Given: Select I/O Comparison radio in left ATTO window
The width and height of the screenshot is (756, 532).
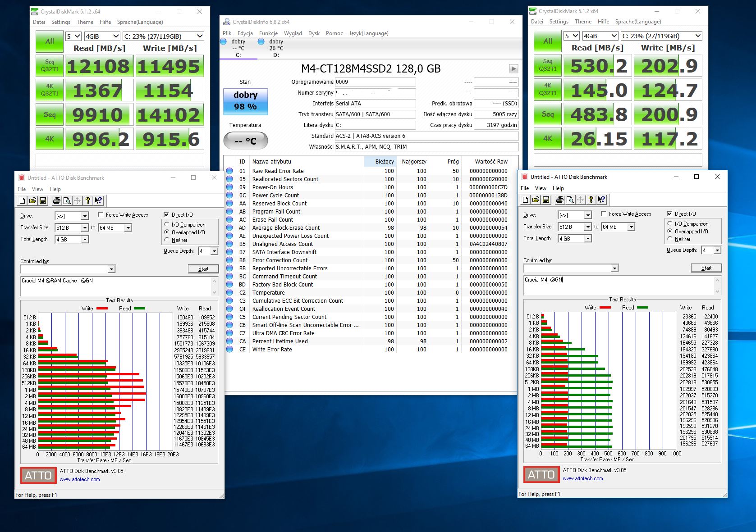Looking at the screenshot, I should click(x=167, y=225).
